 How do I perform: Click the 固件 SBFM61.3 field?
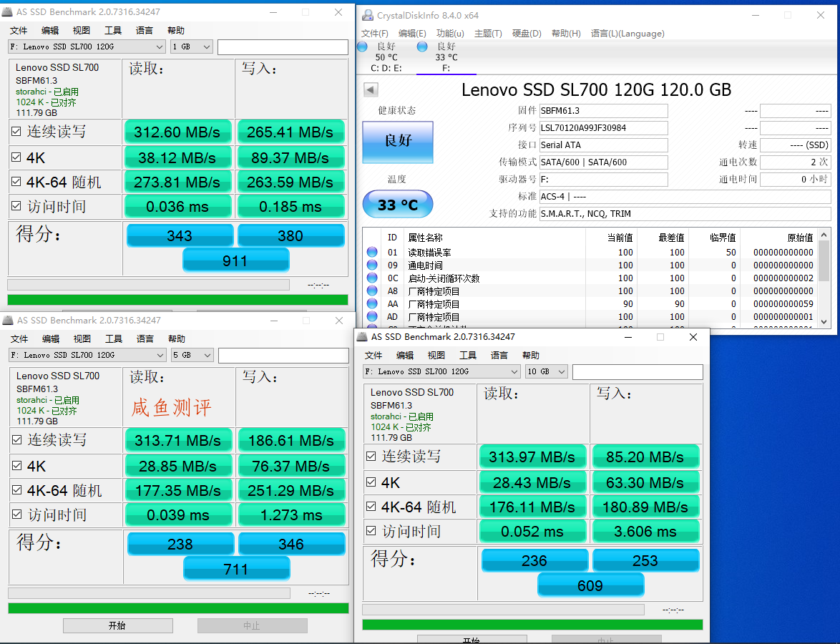[x=603, y=110]
